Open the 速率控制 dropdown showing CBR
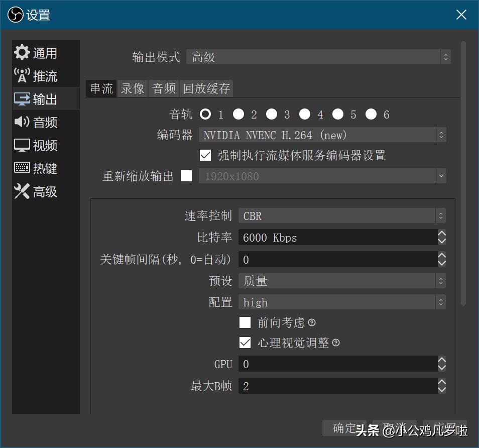The image size is (479, 448). (342, 216)
